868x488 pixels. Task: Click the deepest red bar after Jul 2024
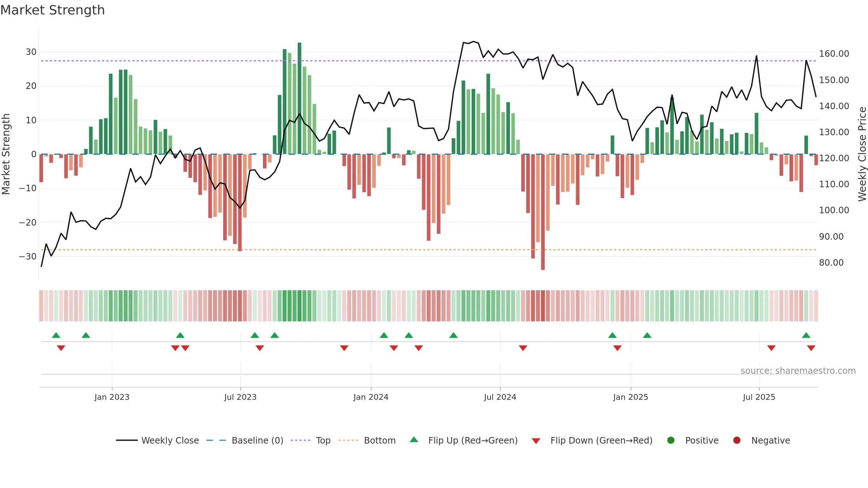(542, 212)
